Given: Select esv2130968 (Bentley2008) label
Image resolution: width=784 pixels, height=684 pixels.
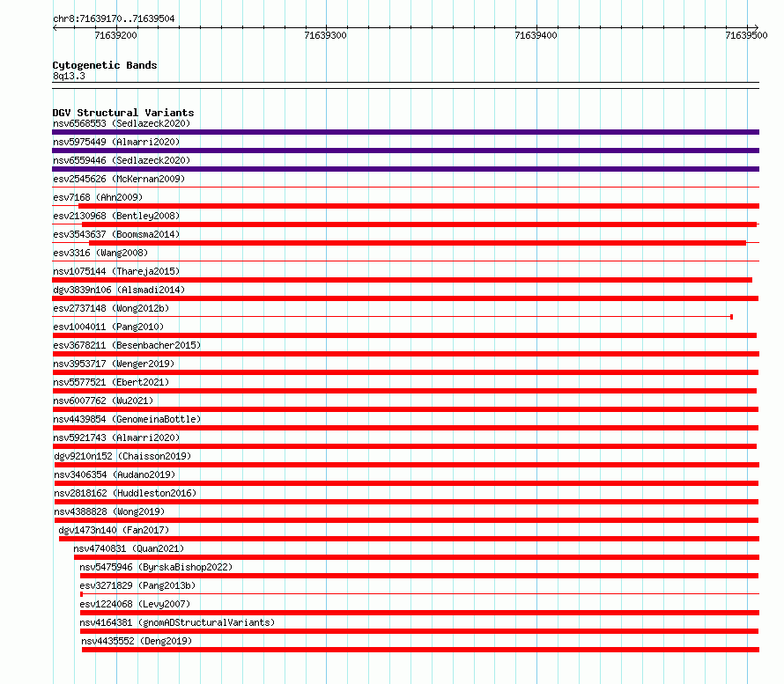Looking at the screenshot, I should 116,216.
